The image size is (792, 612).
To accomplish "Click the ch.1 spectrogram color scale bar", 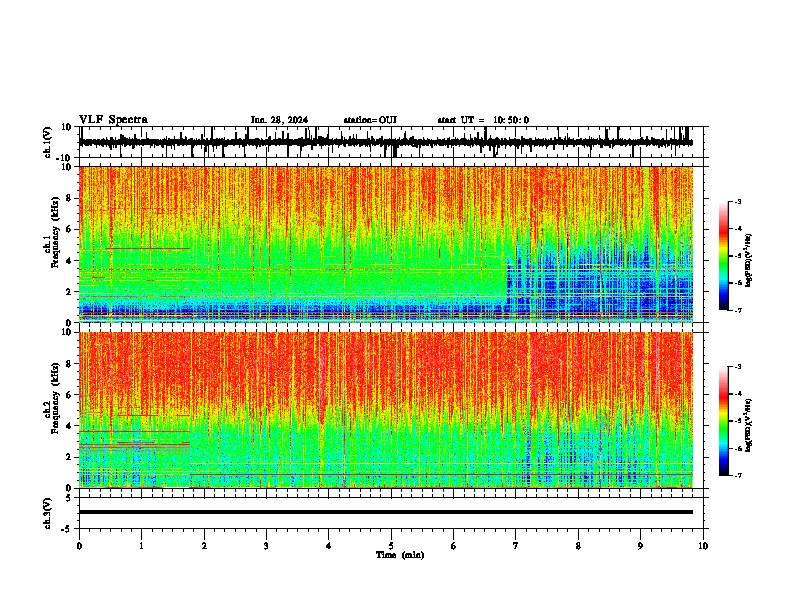I will pyautogui.click(x=723, y=256).
